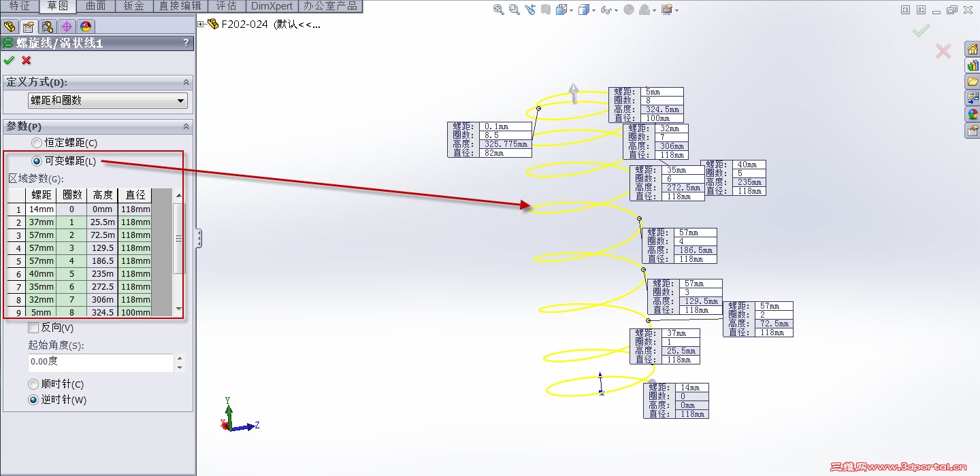Viewport: 980px width, 476px height.
Task: Click row 9 diameter cell 100mm
Action: (x=135, y=312)
